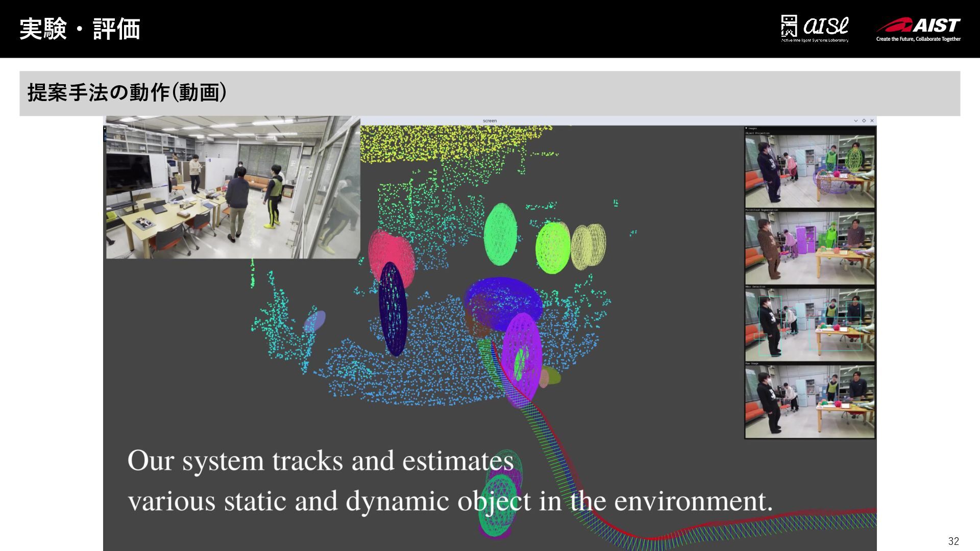This screenshot has width=980, height=551.
Task: Click the slide title 実験・評価
Action: click(x=80, y=29)
